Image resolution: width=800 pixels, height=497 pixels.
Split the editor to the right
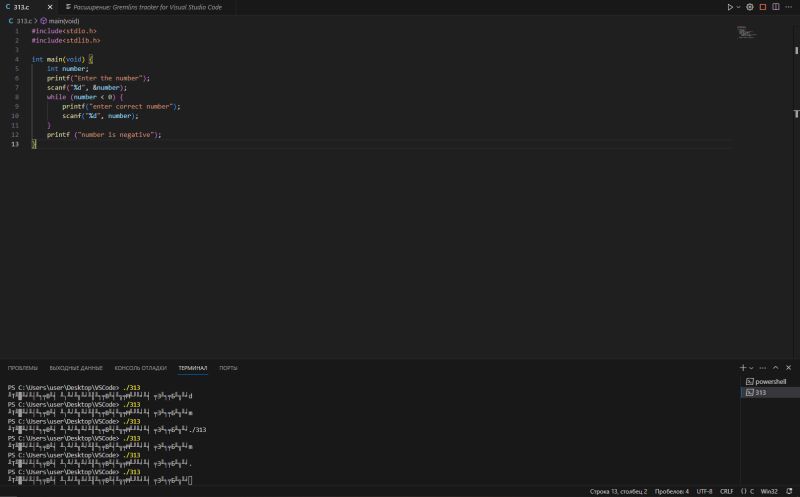point(776,7)
